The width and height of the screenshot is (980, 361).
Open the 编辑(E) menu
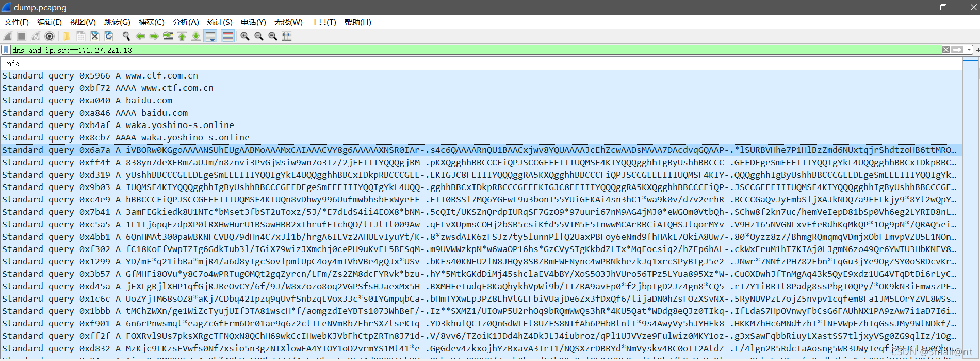[50, 22]
